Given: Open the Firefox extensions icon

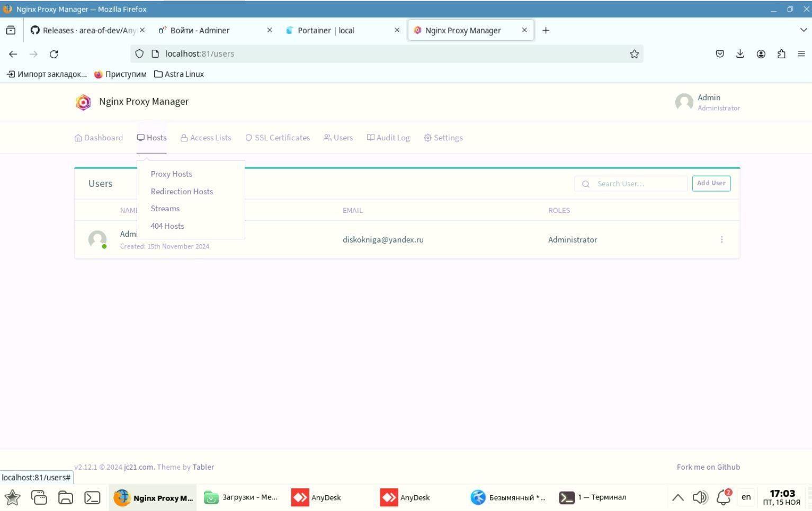Looking at the screenshot, I should (x=781, y=54).
